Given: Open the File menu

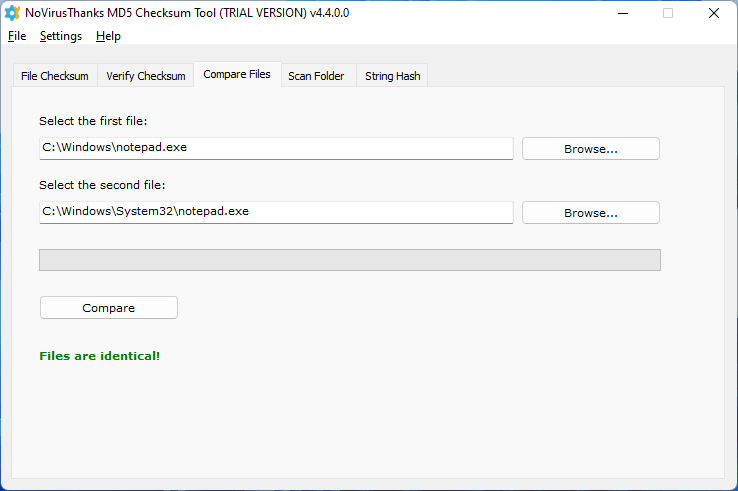Looking at the screenshot, I should 17,36.
